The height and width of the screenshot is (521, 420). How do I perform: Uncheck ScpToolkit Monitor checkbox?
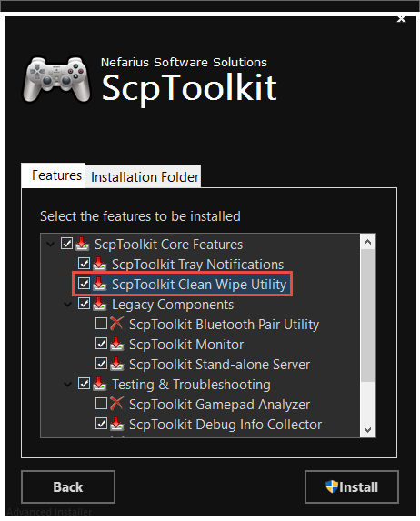(x=101, y=343)
